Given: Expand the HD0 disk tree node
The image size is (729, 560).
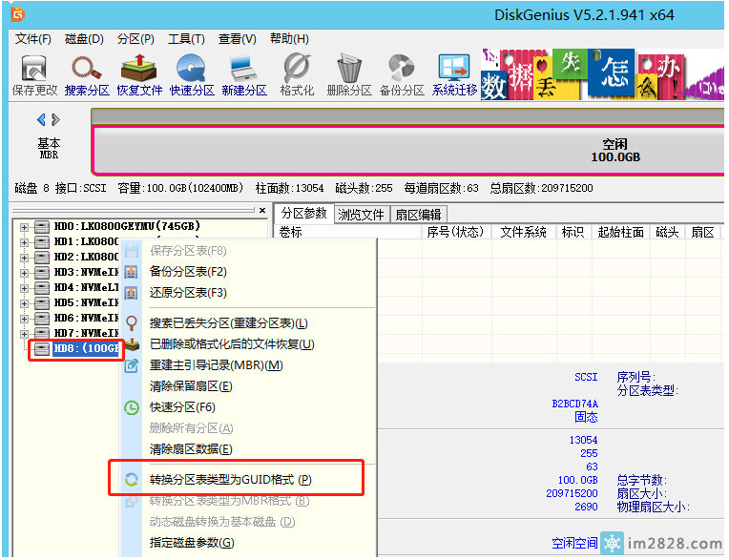Looking at the screenshot, I should (x=24, y=227).
